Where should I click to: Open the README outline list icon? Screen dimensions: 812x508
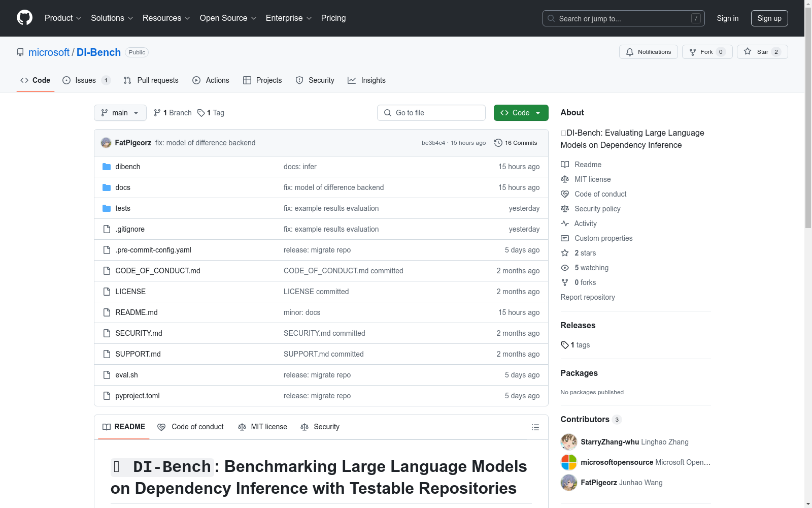tap(535, 427)
